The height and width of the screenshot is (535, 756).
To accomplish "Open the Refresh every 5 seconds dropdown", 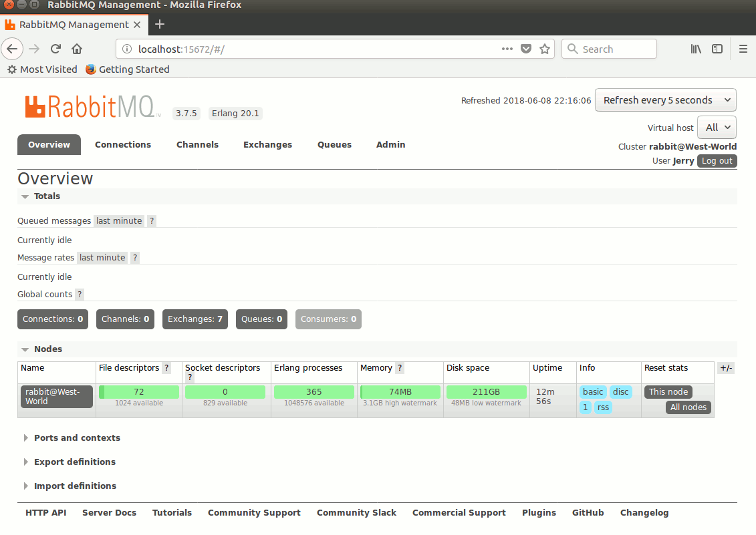I will click(665, 100).
